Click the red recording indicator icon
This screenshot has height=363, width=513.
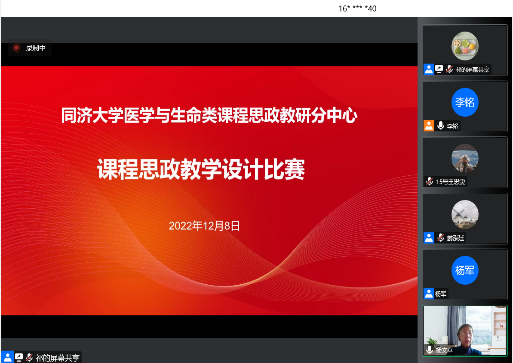pyautogui.click(x=16, y=48)
